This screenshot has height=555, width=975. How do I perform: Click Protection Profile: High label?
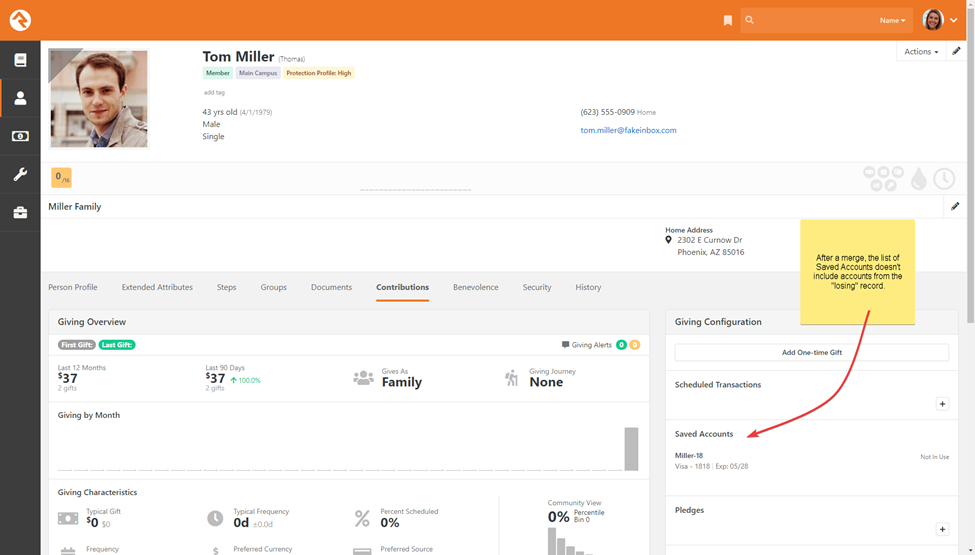click(319, 73)
